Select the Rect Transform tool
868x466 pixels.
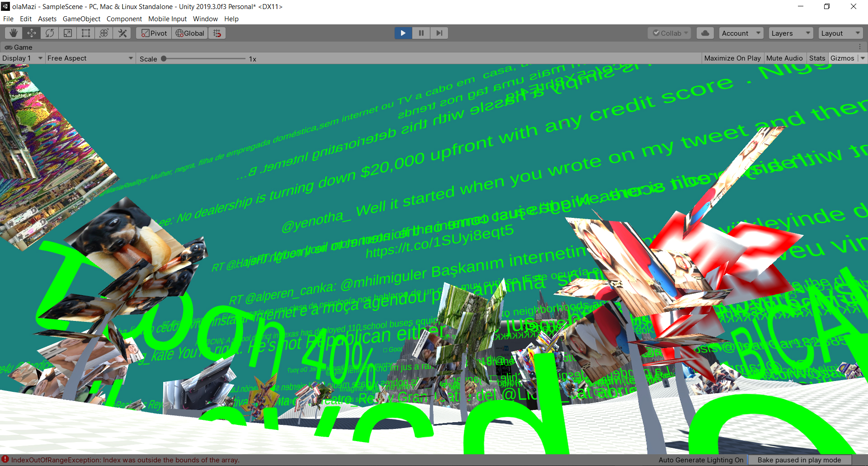[x=86, y=33]
